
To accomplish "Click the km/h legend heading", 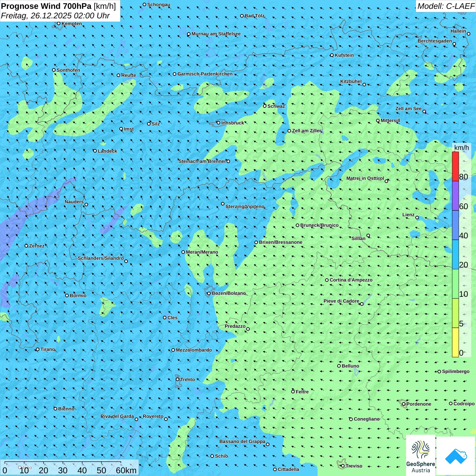I will 462,148.
